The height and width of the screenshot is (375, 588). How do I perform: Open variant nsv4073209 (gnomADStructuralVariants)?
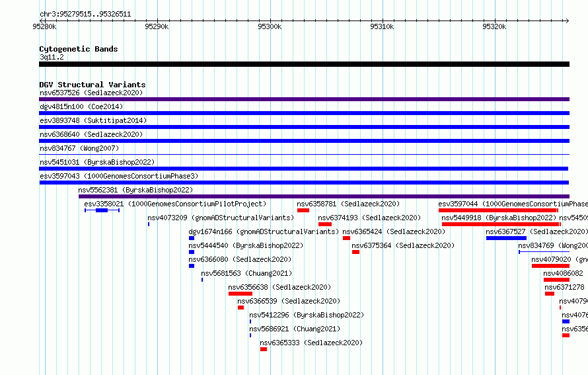click(x=221, y=218)
